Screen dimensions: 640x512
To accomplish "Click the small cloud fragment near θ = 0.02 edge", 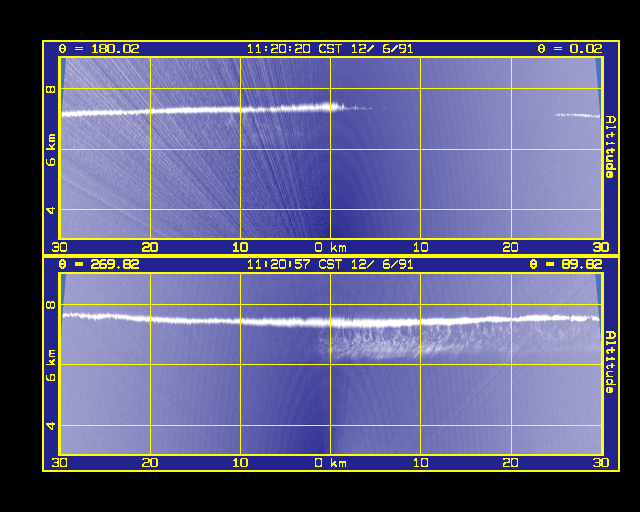I will click(x=578, y=116).
